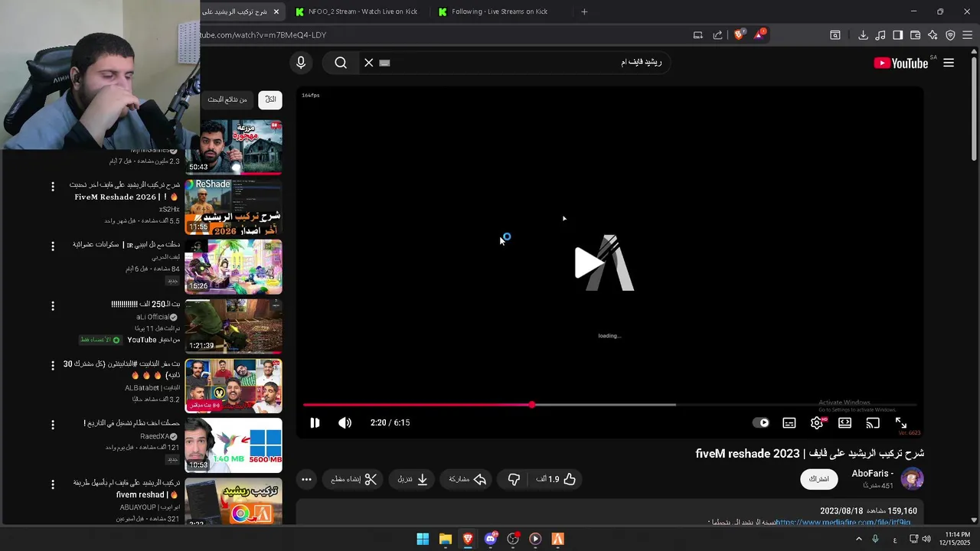
Task: Click the red playhead scrubber dot
Action: click(x=531, y=405)
